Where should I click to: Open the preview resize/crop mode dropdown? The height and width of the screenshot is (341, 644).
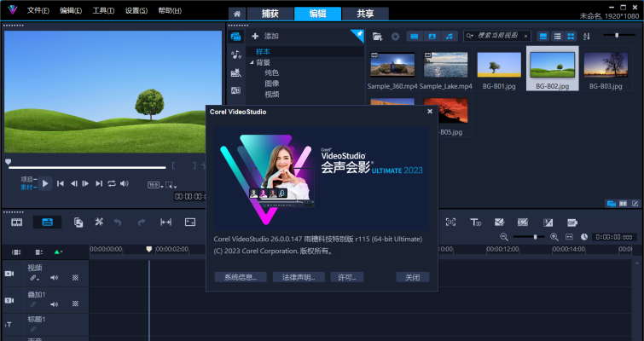pyautogui.click(x=171, y=186)
